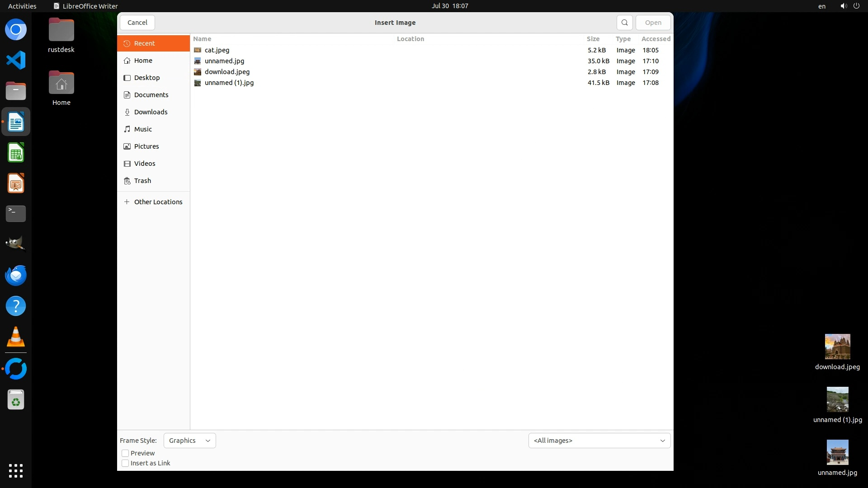The height and width of the screenshot is (488, 868).
Task: Open the Downloads sidebar entry
Action: tap(151, 112)
